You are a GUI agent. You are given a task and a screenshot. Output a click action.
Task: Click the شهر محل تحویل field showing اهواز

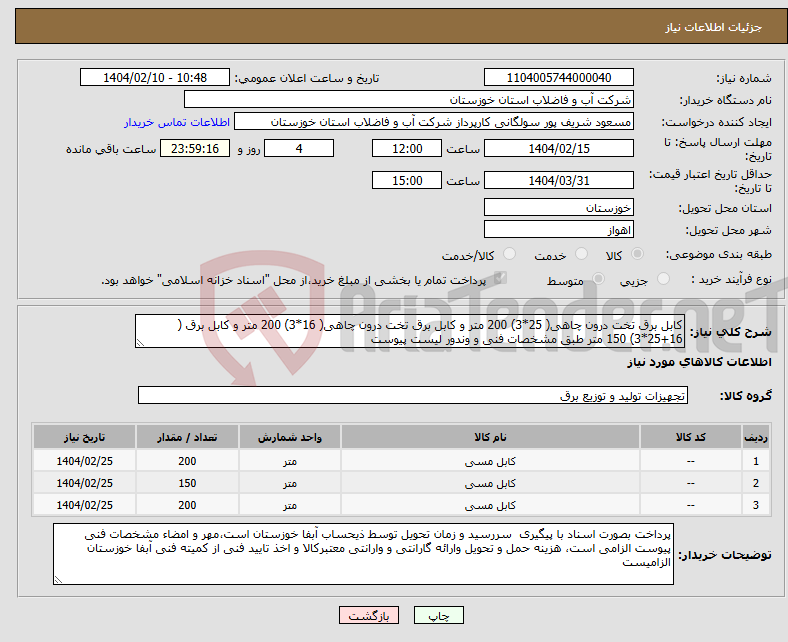click(x=558, y=229)
